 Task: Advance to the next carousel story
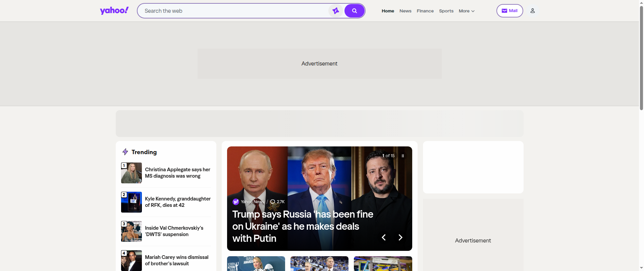[x=400, y=237]
